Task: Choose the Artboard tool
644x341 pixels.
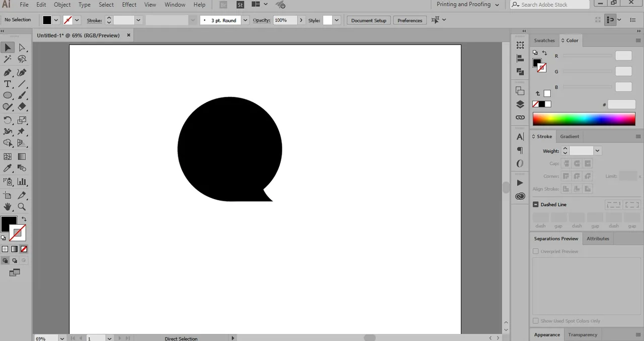Action: pyautogui.click(x=8, y=195)
